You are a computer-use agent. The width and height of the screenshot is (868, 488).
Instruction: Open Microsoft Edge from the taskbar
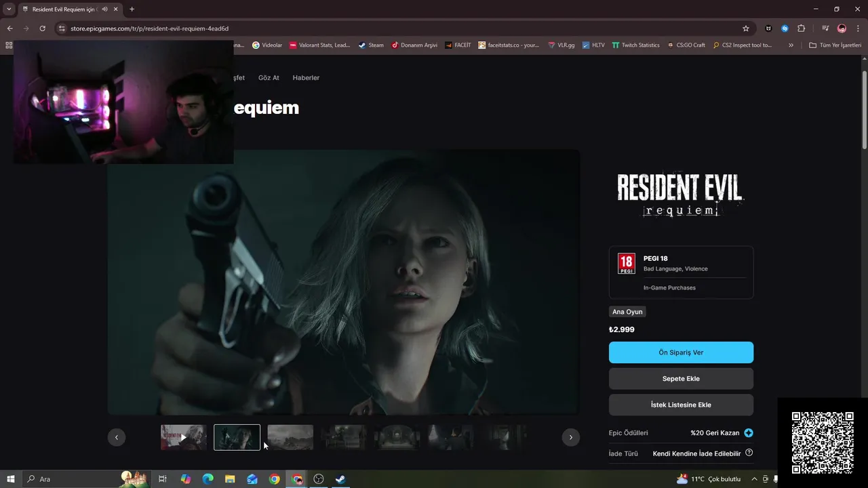click(x=208, y=479)
